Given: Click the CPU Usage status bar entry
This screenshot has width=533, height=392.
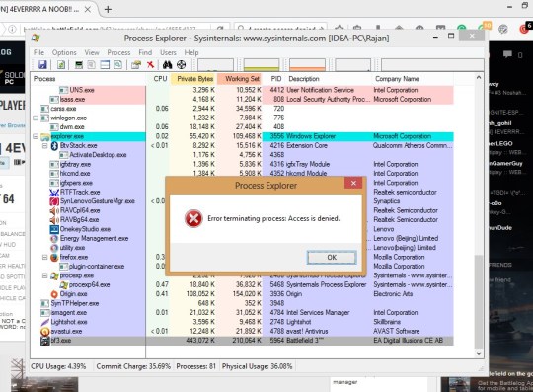Looking at the screenshot, I should (x=58, y=367).
